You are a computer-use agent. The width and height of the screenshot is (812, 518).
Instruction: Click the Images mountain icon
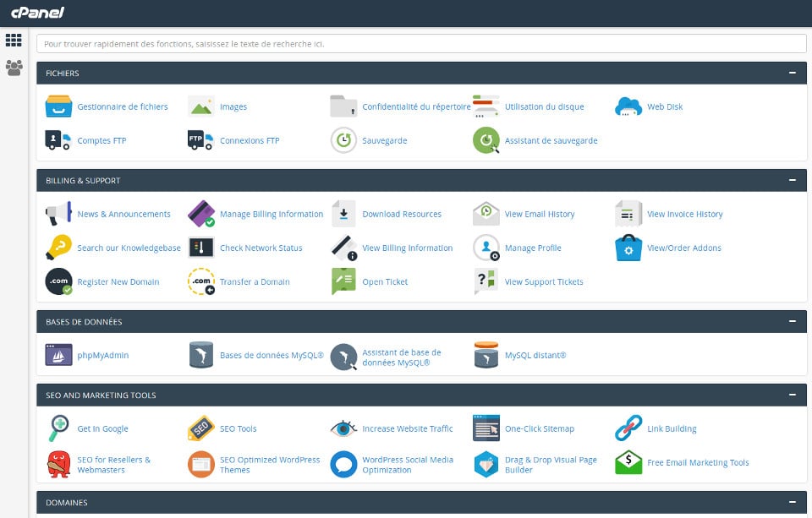pos(201,106)
